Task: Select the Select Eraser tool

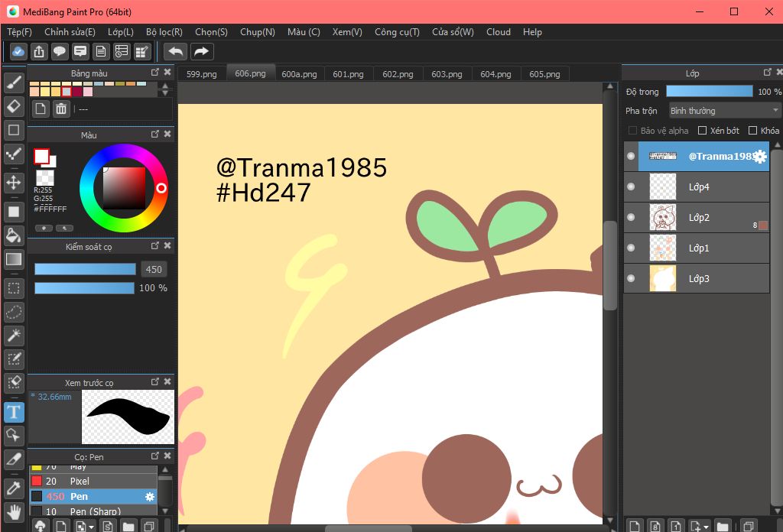Action: point(14,383)
